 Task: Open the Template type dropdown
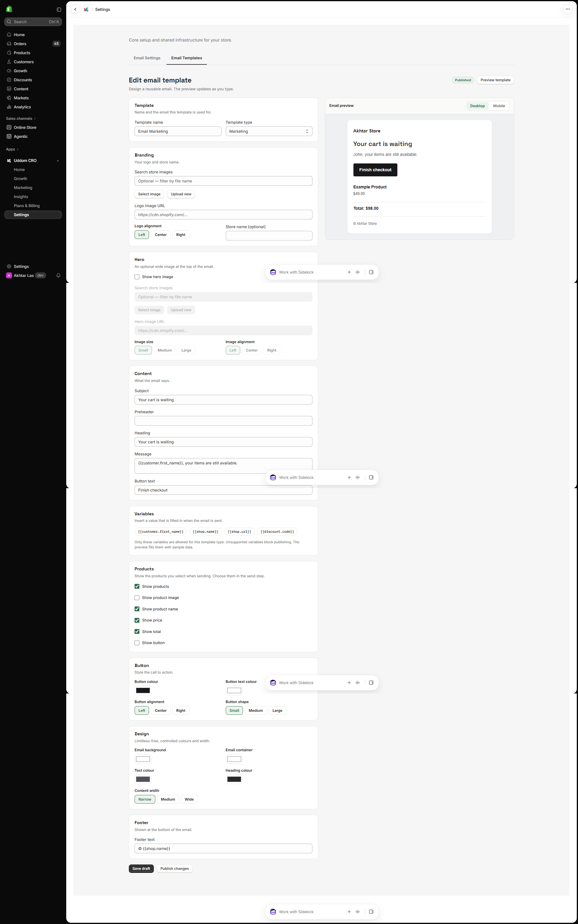tap(269, 132)
